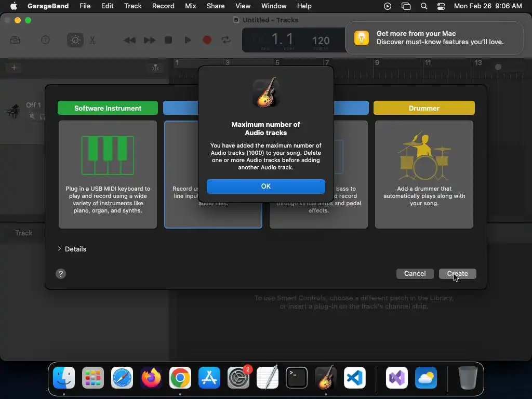The width and height of the screenshot is (532, 399).
Task: Click the horizontal zoom slider knob
Action: 498,67
